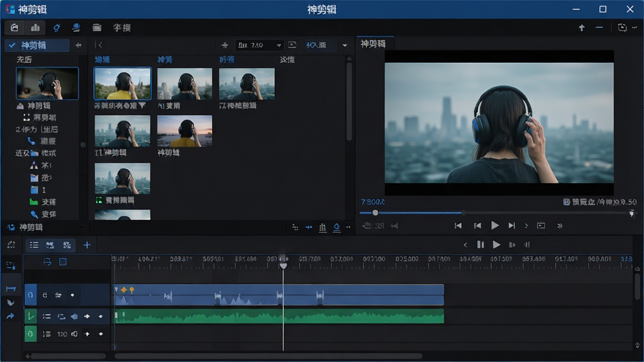Click the plus icon above timeline tracks
The width and height of the screenshot is (644, 362).
[87, 245]
